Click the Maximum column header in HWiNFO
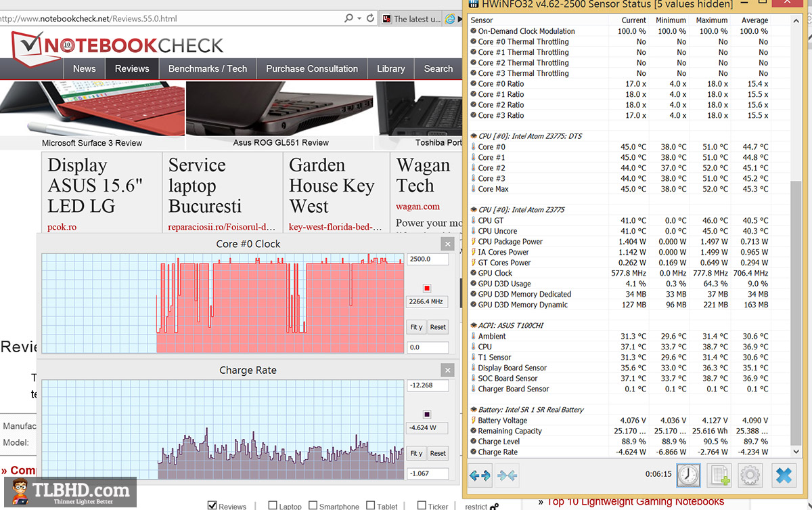 click(x=712, y=20)
